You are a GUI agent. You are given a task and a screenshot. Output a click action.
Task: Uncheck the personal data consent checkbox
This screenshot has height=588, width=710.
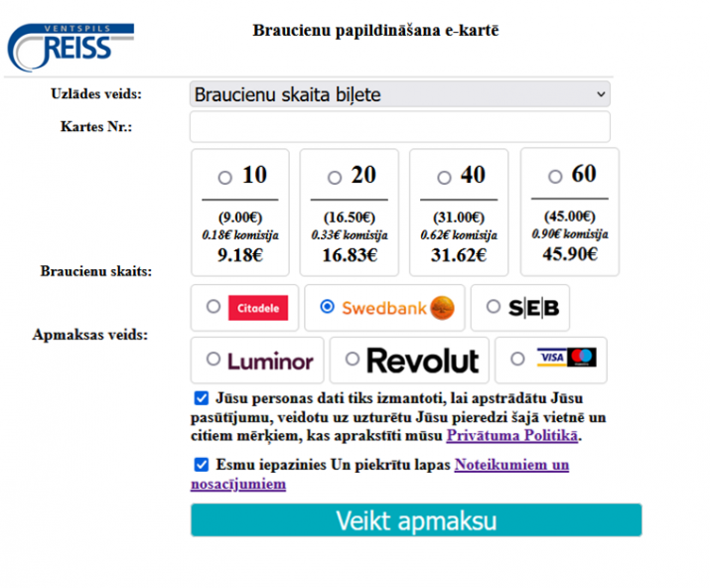click(x=202, y=398)
